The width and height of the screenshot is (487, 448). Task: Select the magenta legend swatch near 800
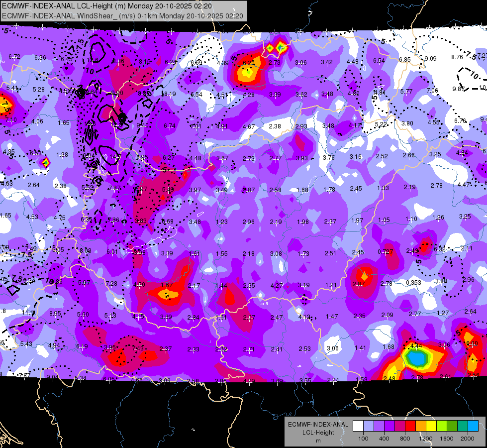[x=400, y=426]
